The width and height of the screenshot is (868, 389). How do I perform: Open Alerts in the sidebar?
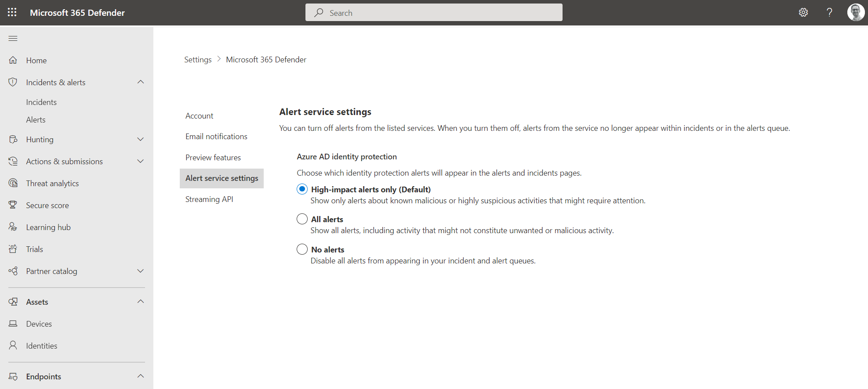coord(36,120)
